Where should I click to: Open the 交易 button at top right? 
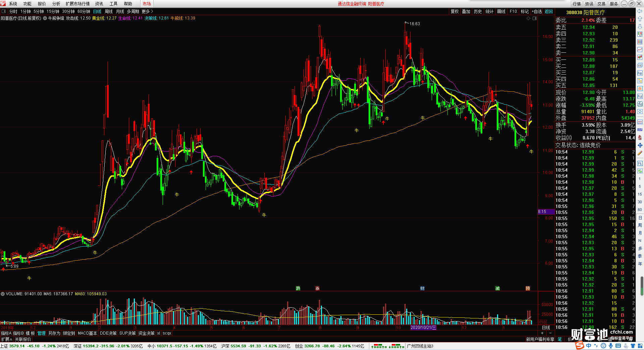pos(601,4)
